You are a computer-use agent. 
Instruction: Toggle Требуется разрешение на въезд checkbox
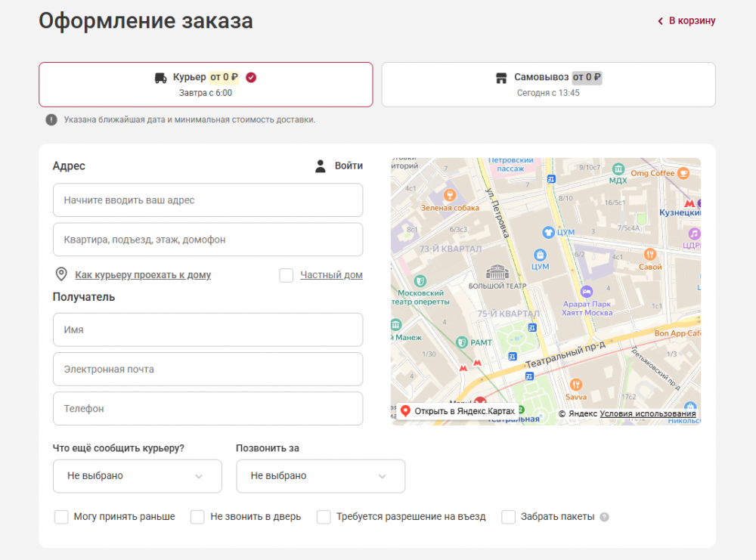(324, 517)
